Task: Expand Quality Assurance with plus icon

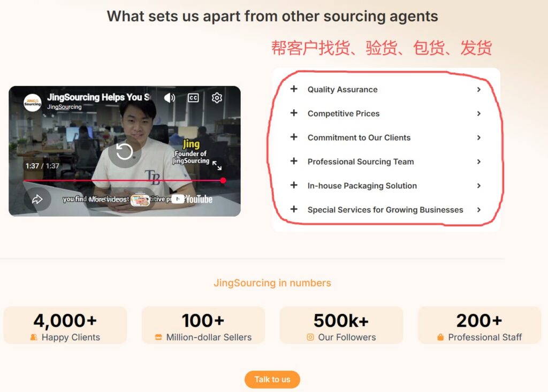Action: click(x=294, y=89)
